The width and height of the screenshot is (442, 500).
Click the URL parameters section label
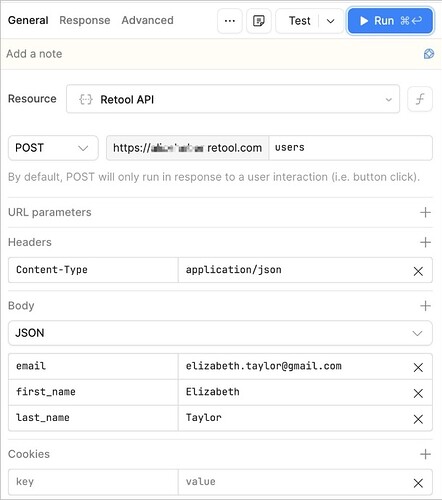(50, 212)
